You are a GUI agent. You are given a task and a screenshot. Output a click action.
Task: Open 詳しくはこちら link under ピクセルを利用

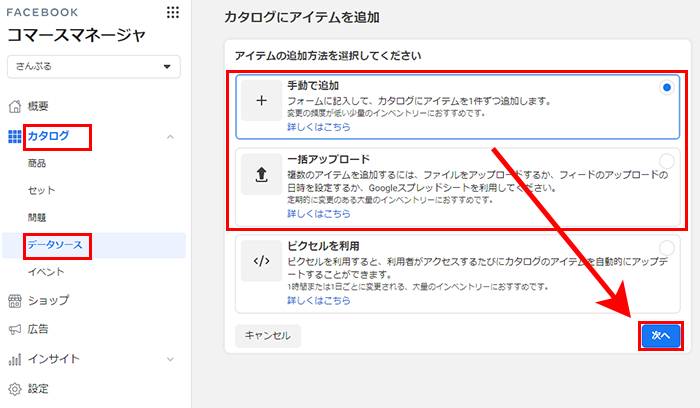pos(319,301)
